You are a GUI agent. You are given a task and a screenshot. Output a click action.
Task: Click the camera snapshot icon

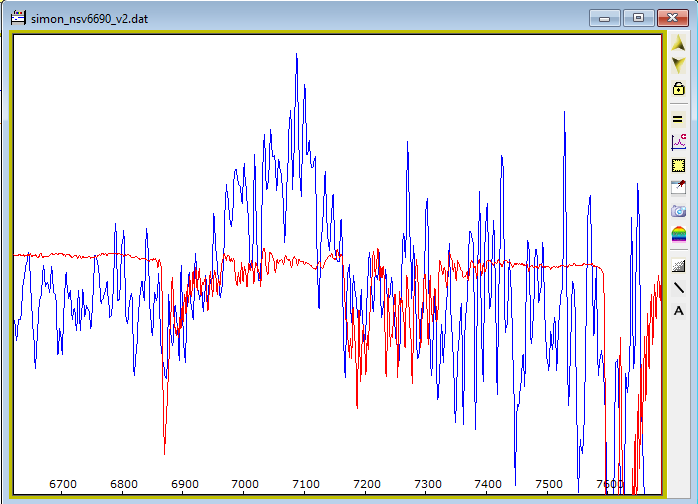[x=678, y=211]
